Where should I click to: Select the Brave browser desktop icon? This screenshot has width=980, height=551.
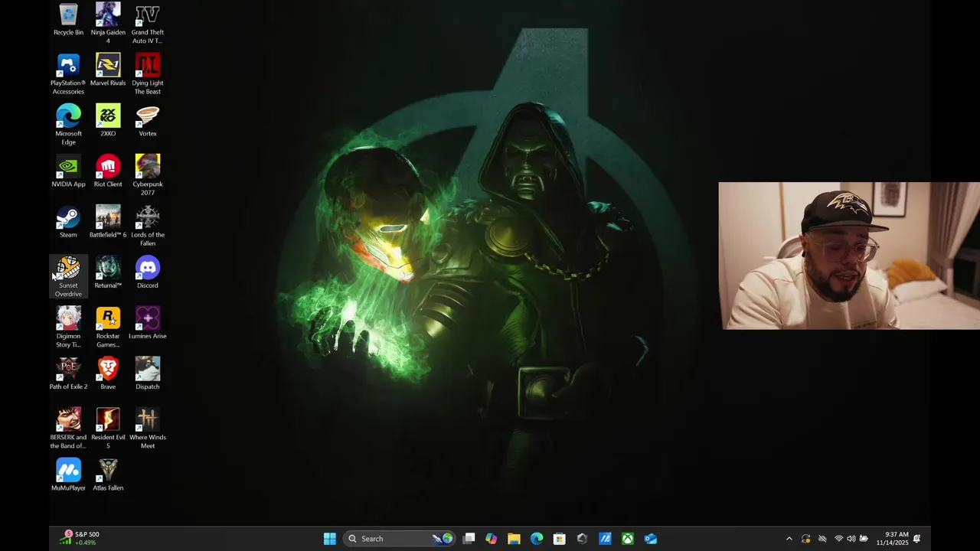(108, 374)
